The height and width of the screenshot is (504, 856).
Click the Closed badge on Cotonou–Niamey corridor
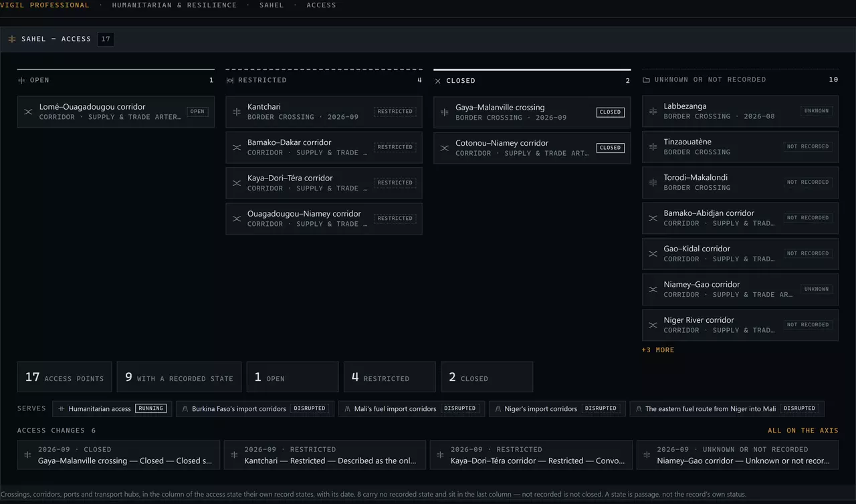click(610, 148)
